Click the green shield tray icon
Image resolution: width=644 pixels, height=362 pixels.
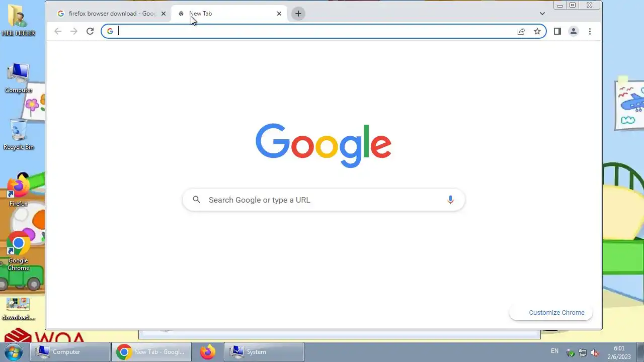click(x=571, y=352)
